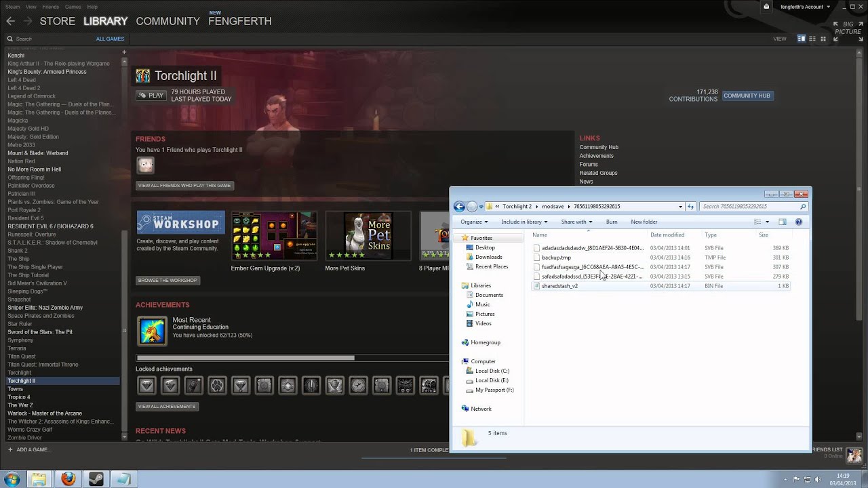This screenshot has width=868, height=488.
Task: Switch library to grid view icon
Action: tap(823, 39)
